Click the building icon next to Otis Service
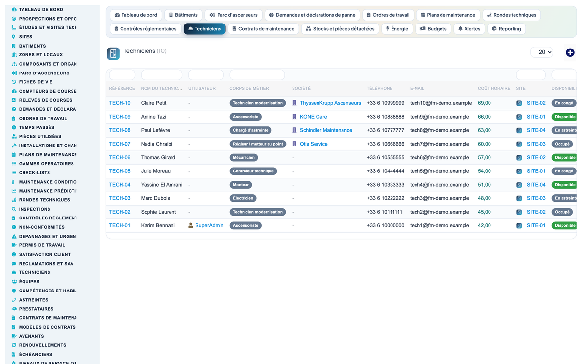588x364 pixels. tap(294, 144)
